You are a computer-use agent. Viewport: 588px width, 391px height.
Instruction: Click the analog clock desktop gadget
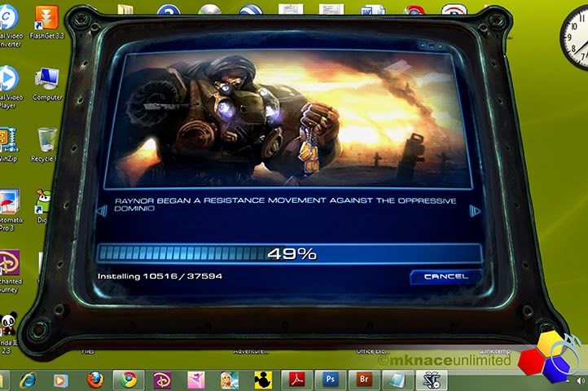point(576,37)
